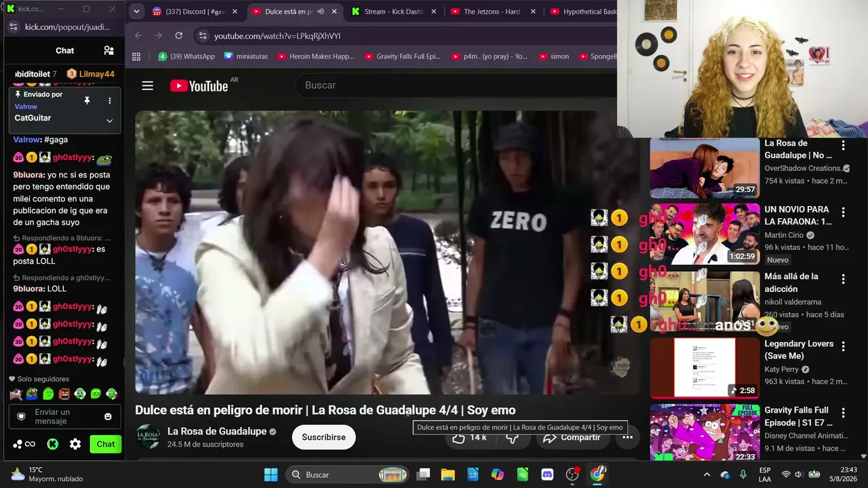This screenshot has height=488, width=868.
Task: Close the Discord tab
Action: [235, 12]
